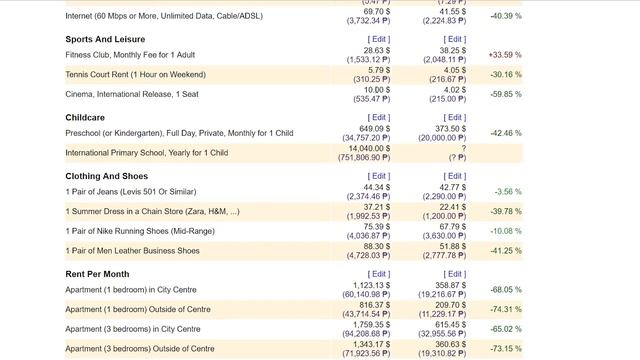Click Nike Running Shoes price 75.39 $
The height and width of the screenshot is (360, 640).
[x=377, y=227]
